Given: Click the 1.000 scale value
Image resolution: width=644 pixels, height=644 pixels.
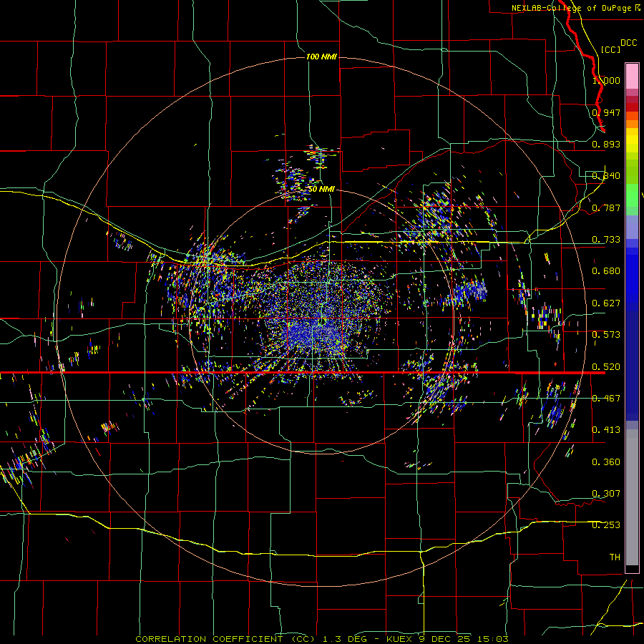Looking at the screenshot, I should coord(606,80).
